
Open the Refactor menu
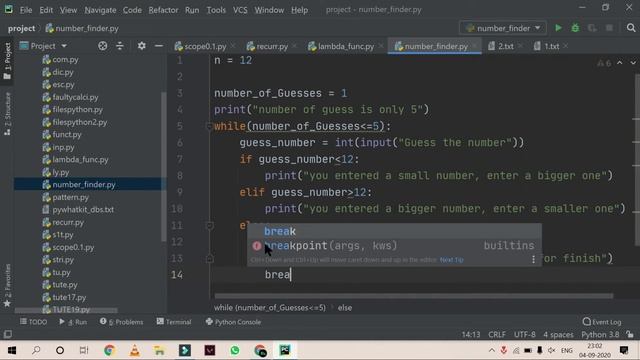(x=163, y=9)
